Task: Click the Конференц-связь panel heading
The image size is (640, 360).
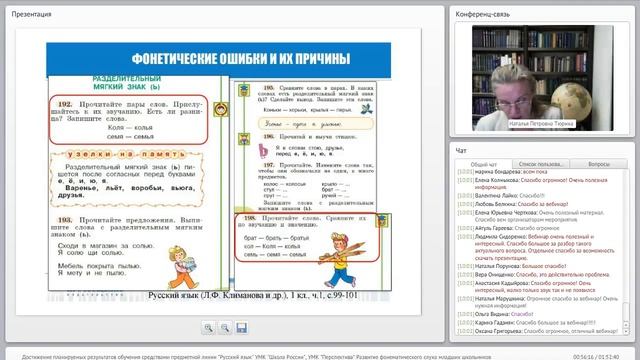Action: click(x=482, y=14)
